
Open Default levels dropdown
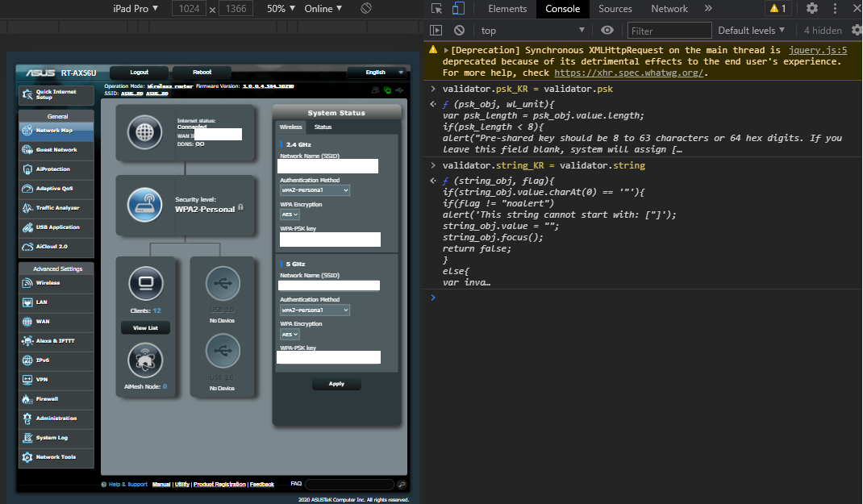point(751,31)
